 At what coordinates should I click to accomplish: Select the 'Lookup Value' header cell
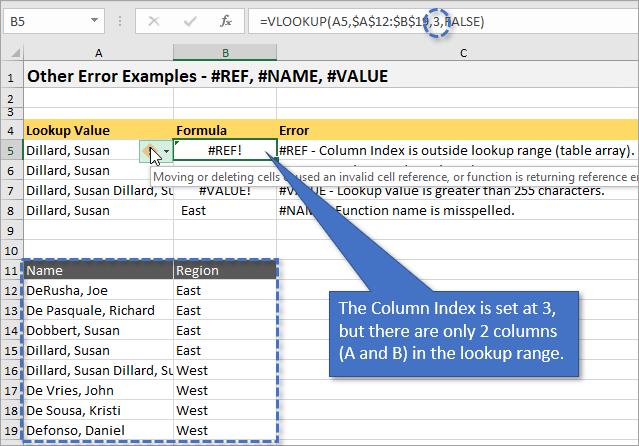pyautogui.click(x=98, y=130)
